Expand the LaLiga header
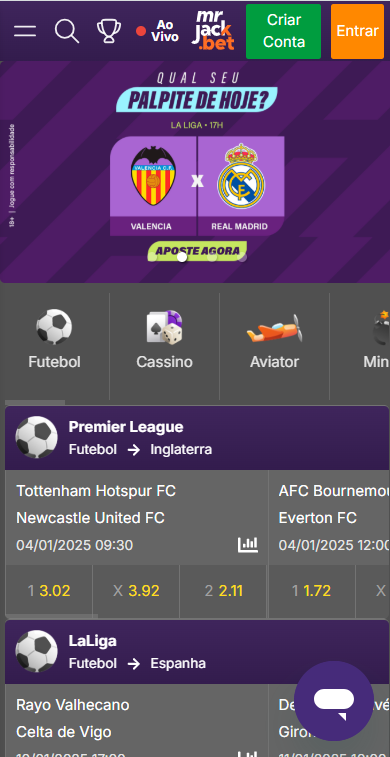This screenshot has width=390, height=757. (197, 652)
